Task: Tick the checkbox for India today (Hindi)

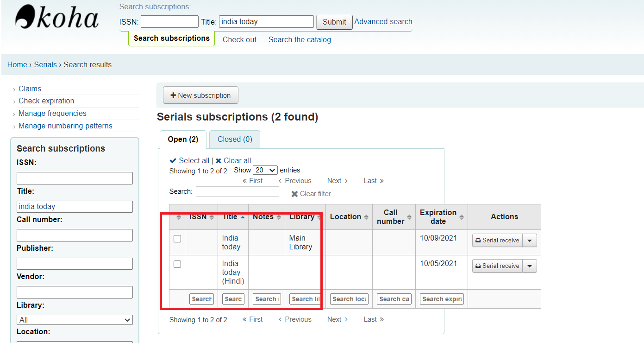Action: pos(177,264)
